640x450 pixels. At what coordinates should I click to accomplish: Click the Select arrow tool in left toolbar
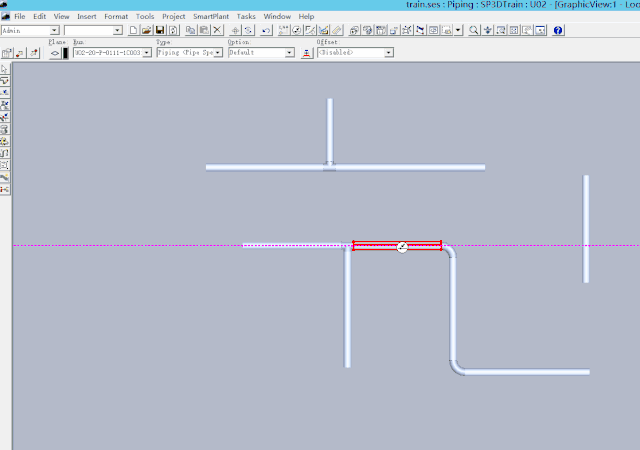(x=4, y=69)
